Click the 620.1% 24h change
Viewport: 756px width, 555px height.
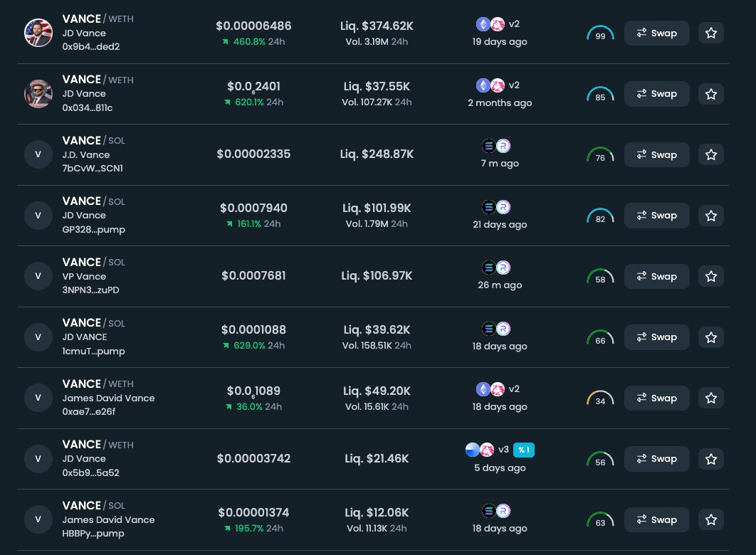click(x=254, y=102)
